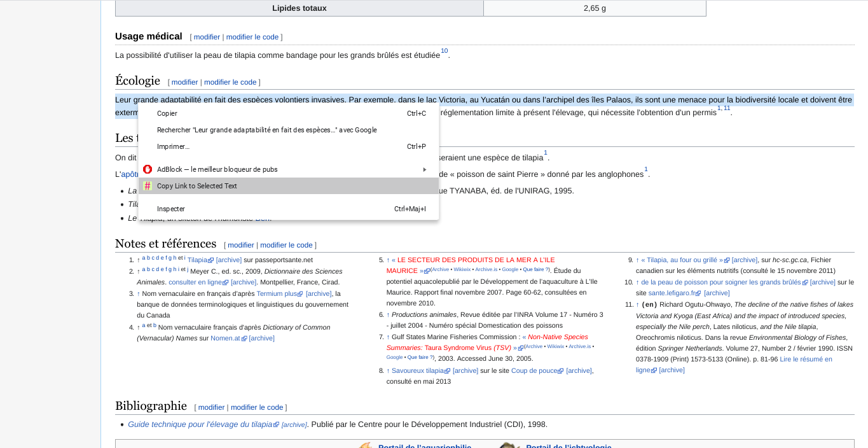Image resolution: width=868 pixels, height=448 pixels.
Task: Open the [archive] link after sante.lefigaro.fr
Action: click(x=717, y=293)
